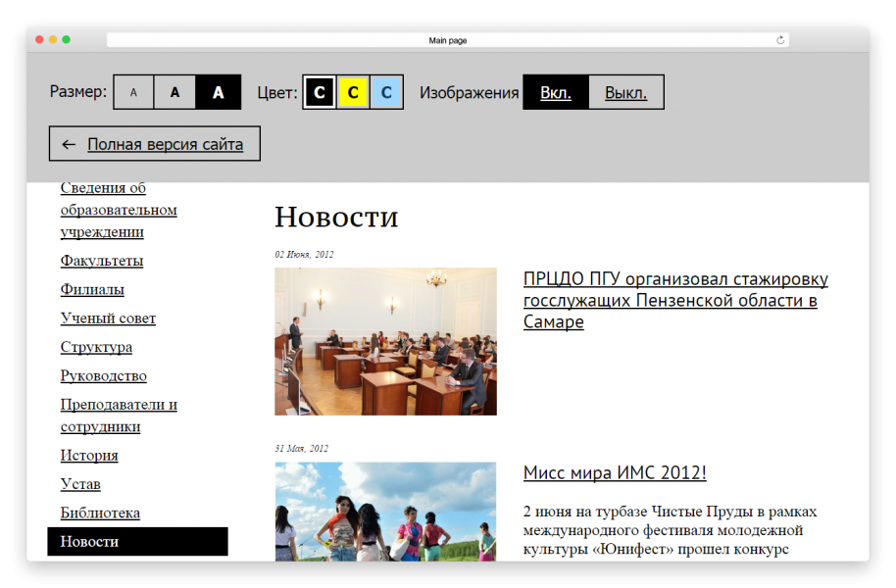Screen dimensions: 896x588
Task: Reload the page using the refresh icon
Action: (780, 40)
